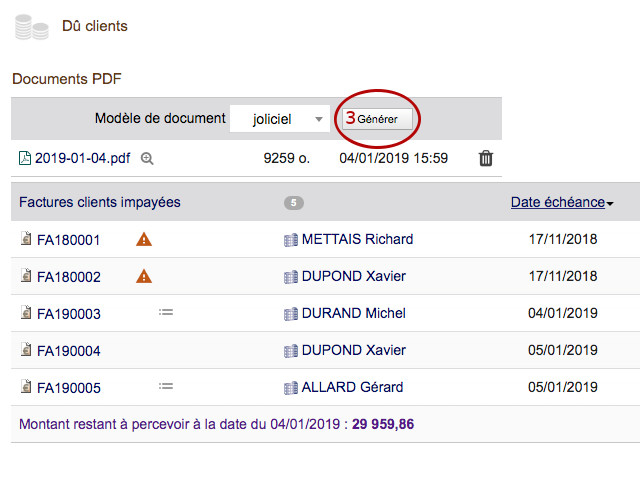Image resolution: width=640 pixels, height=480 pixels.
Task: Click the company icon next to METTAIS Richard
Action: click(291, 240)
